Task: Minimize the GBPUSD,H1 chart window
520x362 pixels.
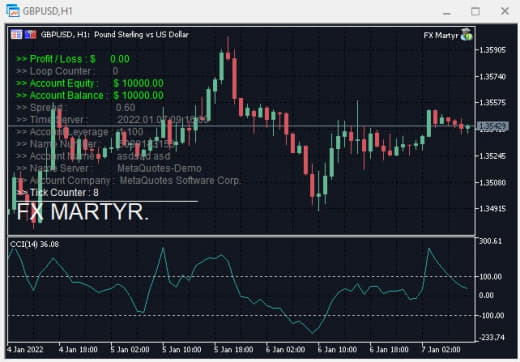Action: (x=447, y=13)
